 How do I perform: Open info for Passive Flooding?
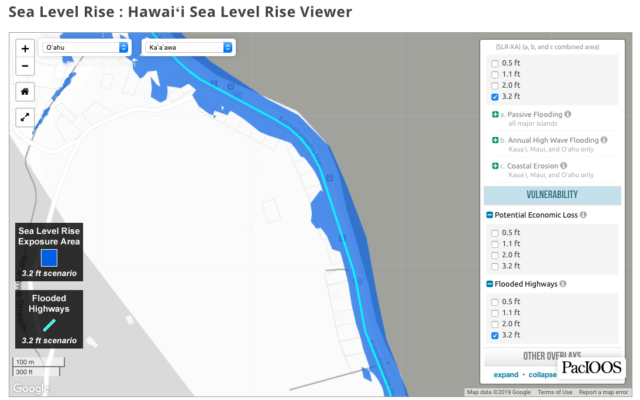567,116
